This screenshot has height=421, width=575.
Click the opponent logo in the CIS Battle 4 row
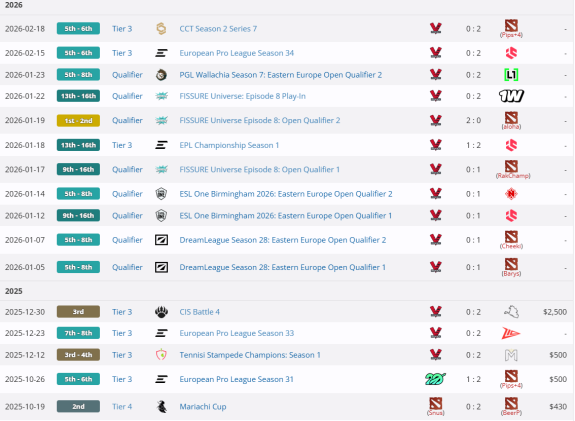[511, 312]
